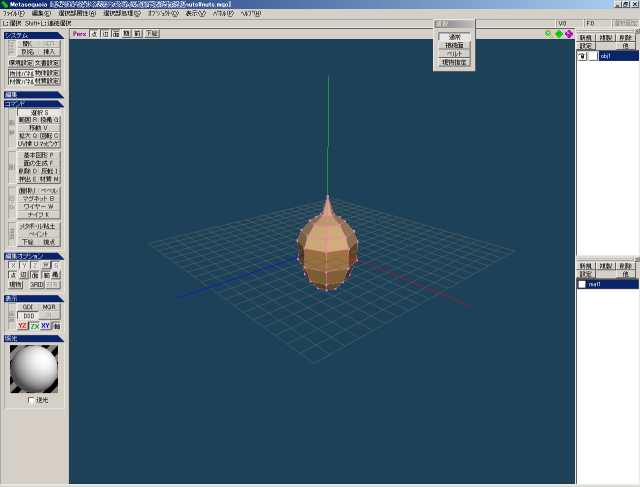The image size is (640, 487).
Task: Toggle the axis display icon beside XY
Action: point(56,326)
